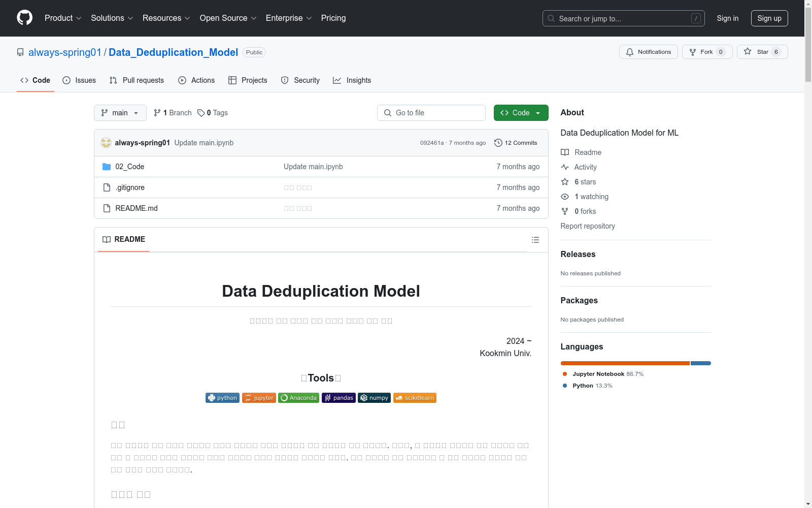Switch to the Pull requests tab
Viewport: 812px width, 508px height.
click(137, 80)
